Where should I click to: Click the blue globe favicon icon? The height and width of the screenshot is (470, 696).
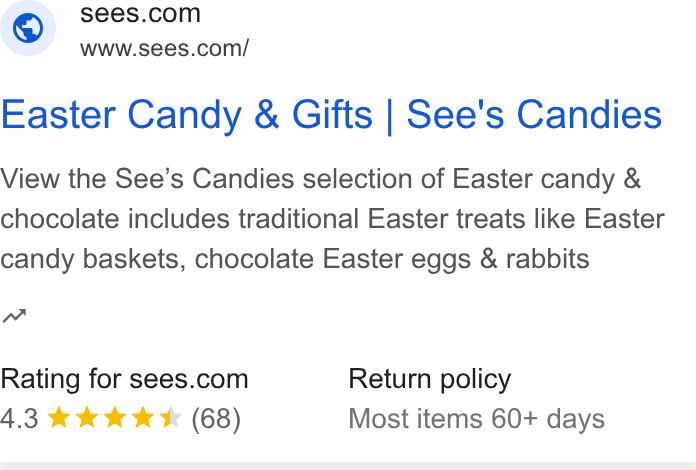(x=28, y=28)
